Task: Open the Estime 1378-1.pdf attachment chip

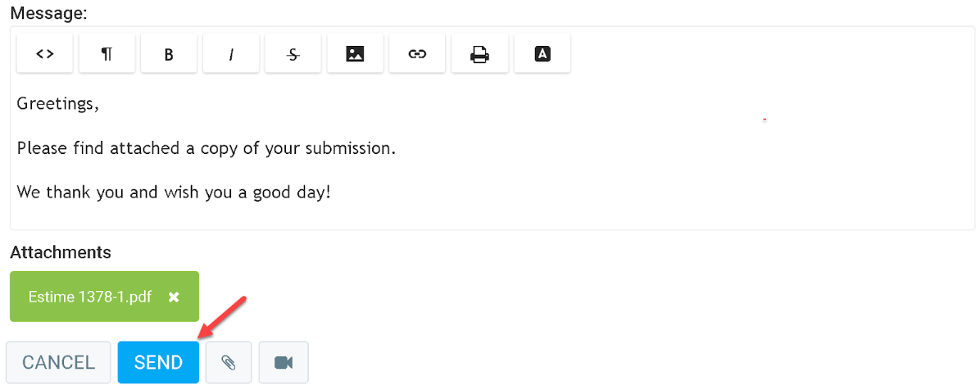Action: pos(89,297)
